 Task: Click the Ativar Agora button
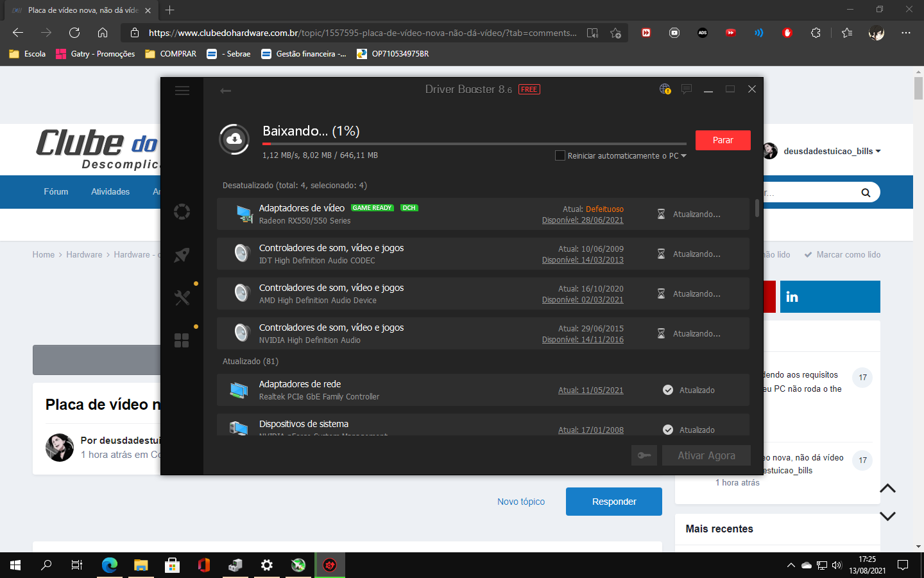pos(706,455)
